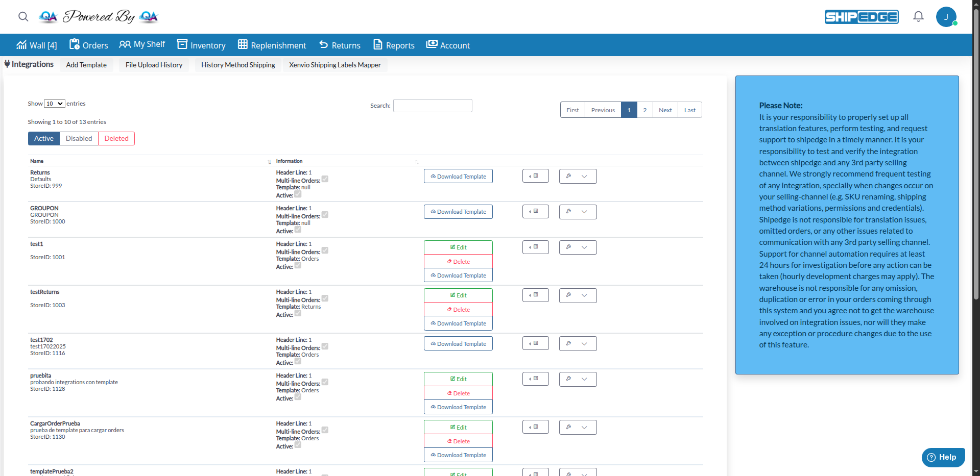980x476 pixels.
Task: Delete the test1702 integration... wait, click Edit on test1702
Action: click(x=458, y=343)
